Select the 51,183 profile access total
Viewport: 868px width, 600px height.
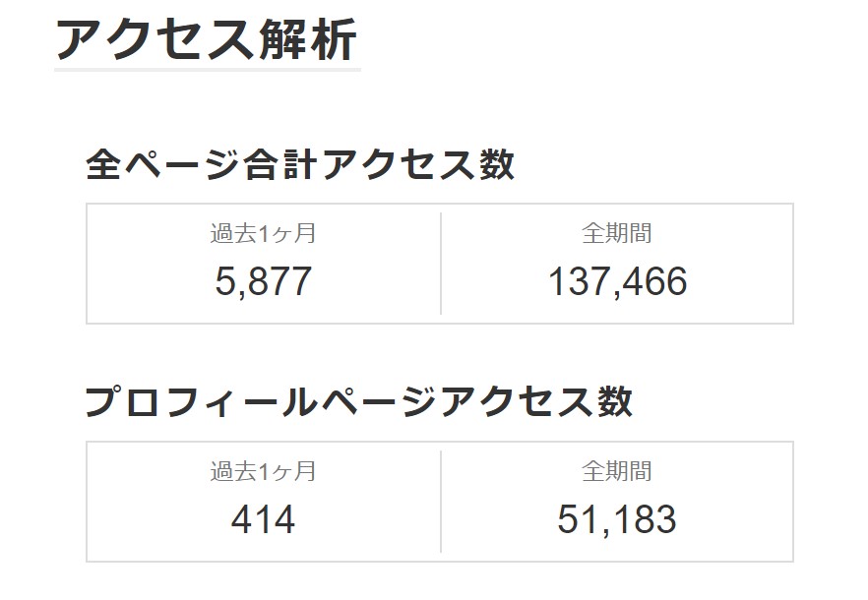(617, 519)
